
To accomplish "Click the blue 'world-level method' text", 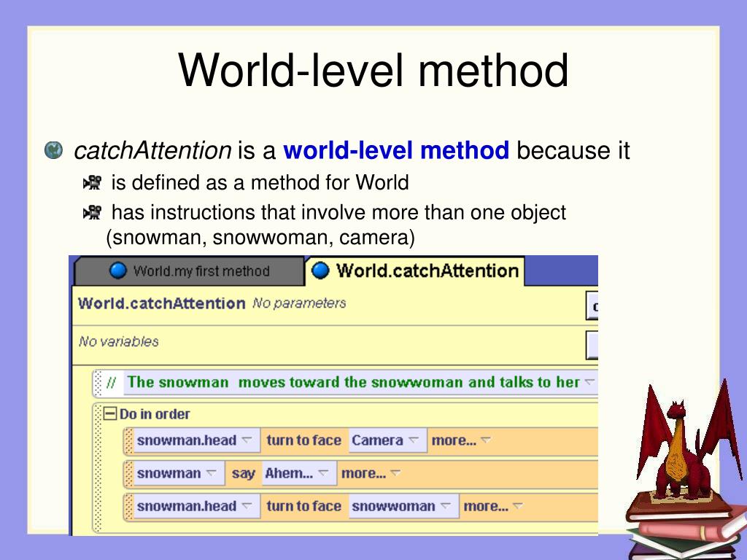I will 396,150.
